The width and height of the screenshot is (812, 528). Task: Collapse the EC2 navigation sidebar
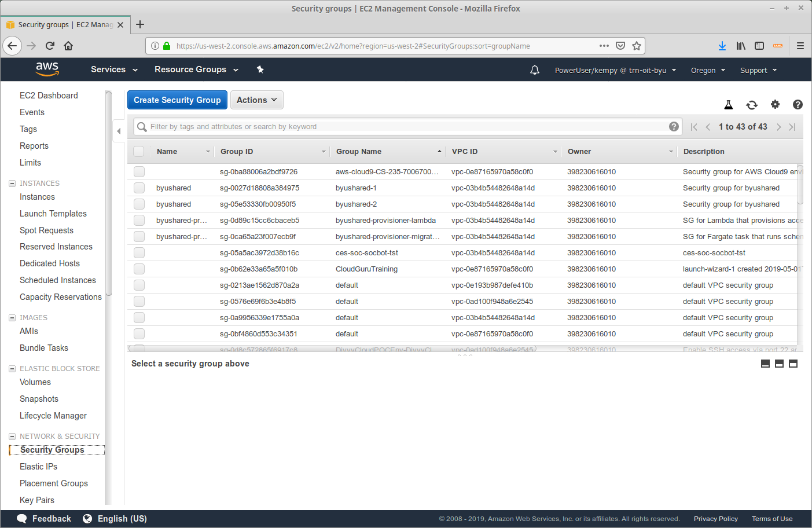tap(119, 131)
